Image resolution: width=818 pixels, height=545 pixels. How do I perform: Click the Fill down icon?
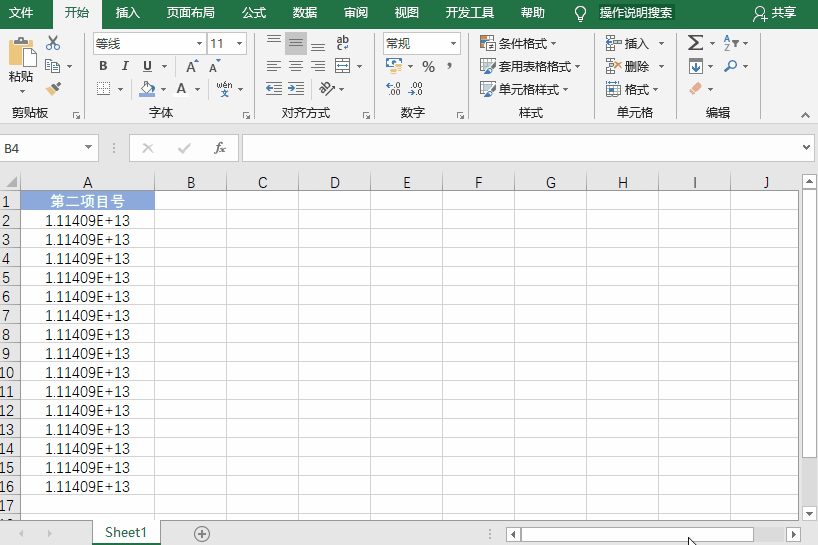click(695, 66)
